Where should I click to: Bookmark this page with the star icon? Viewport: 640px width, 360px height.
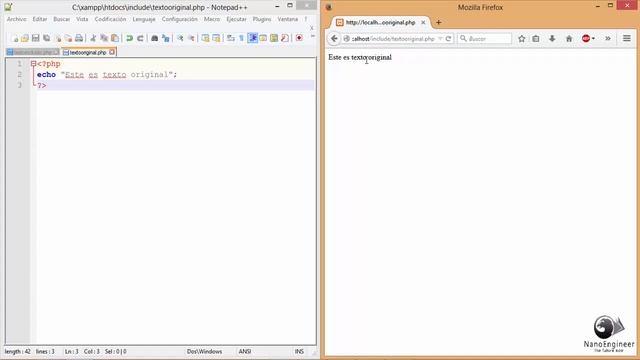tap(522, 39)
